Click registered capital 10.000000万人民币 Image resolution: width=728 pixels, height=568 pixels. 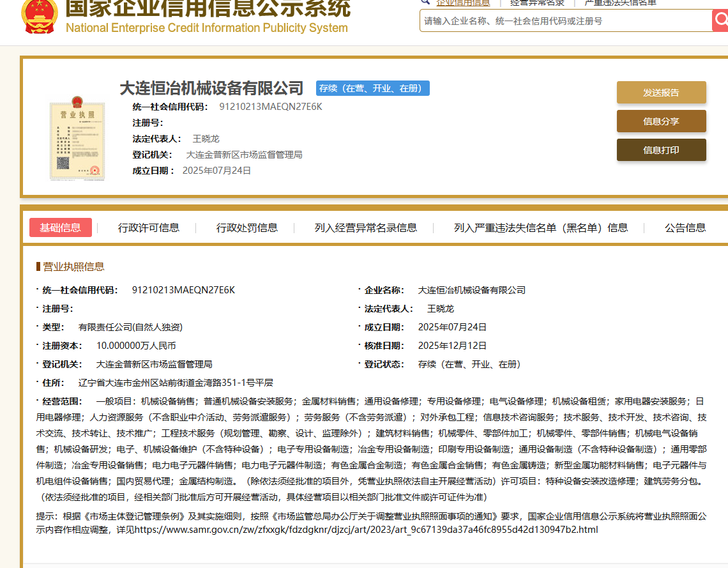pos(136,346)
